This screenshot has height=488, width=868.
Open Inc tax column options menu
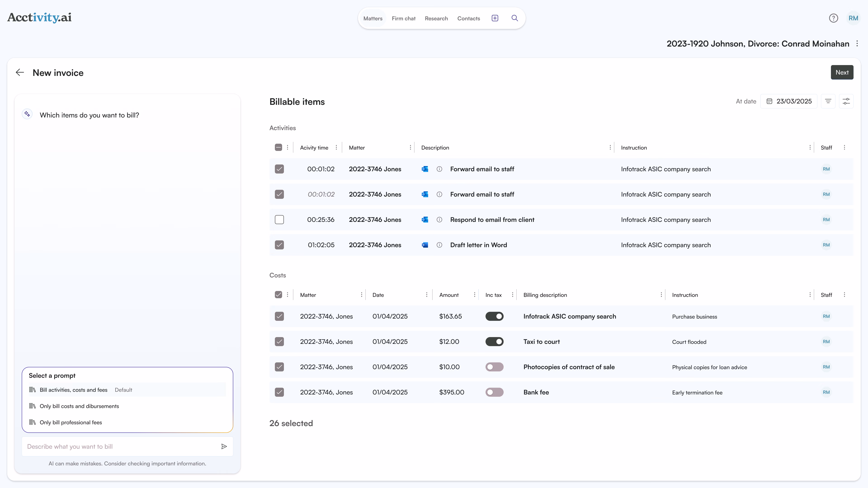pyautogui.click(x=512, y=295)
